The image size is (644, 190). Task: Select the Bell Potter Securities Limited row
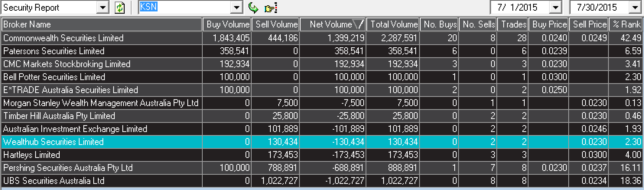[x=322, y=77]
